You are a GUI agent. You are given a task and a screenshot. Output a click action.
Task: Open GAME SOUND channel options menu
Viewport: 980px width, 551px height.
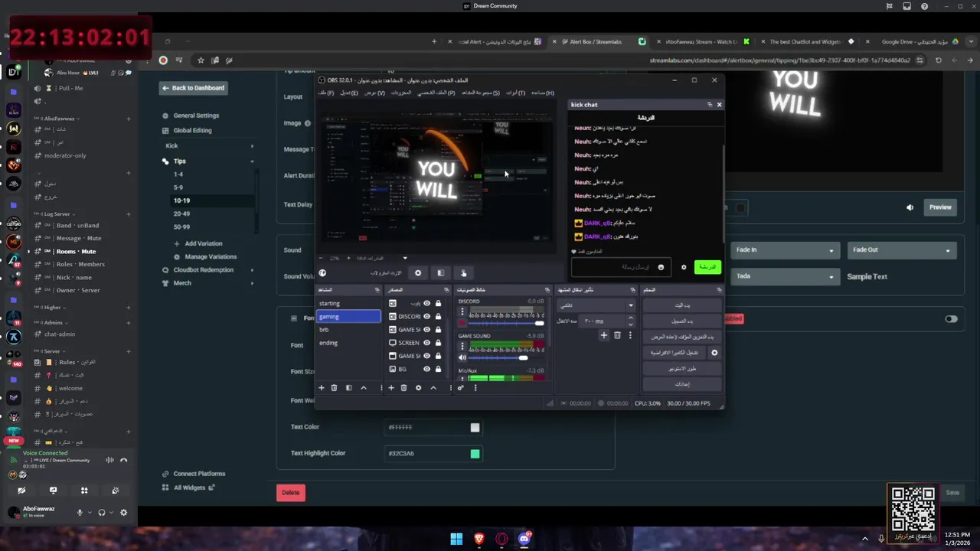(x=462, y=346)
